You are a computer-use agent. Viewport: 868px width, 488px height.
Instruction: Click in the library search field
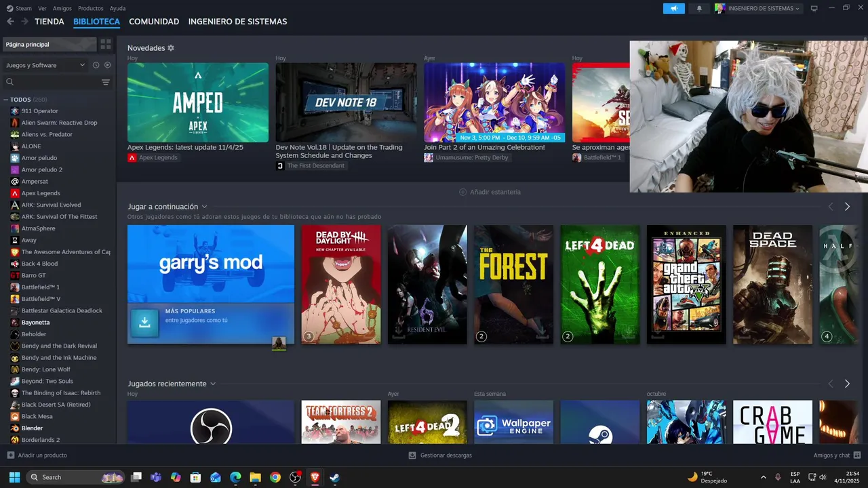[x=51, y=82]
